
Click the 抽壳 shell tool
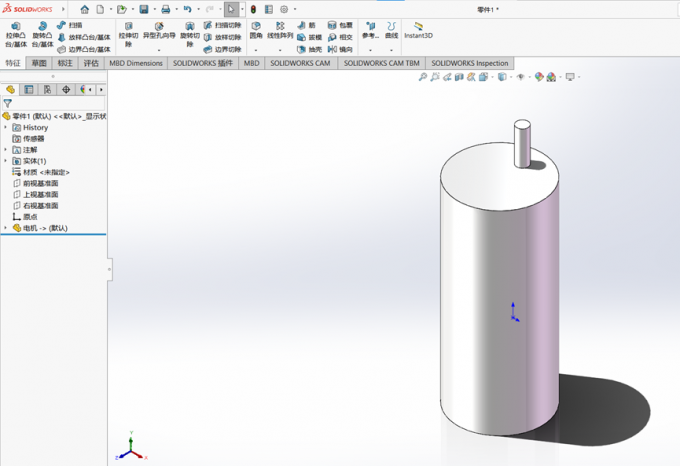coord(309,49)
